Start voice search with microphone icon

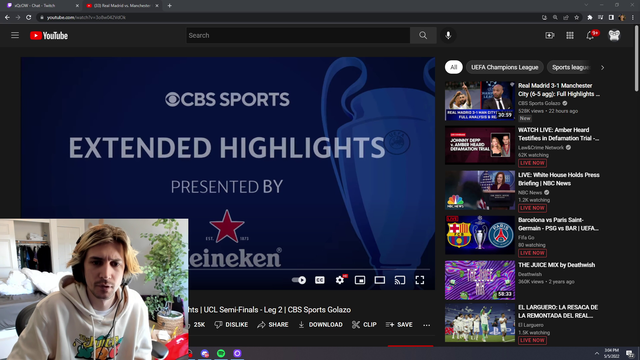(448, 36)
